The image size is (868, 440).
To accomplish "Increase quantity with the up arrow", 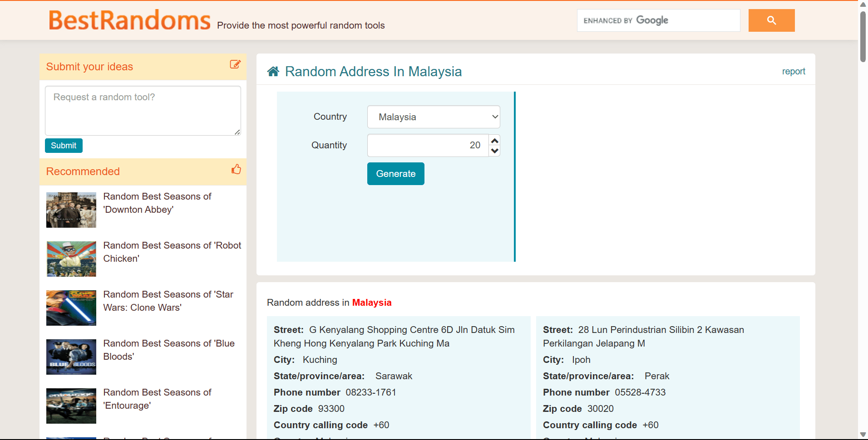I will tap(495, 141).
